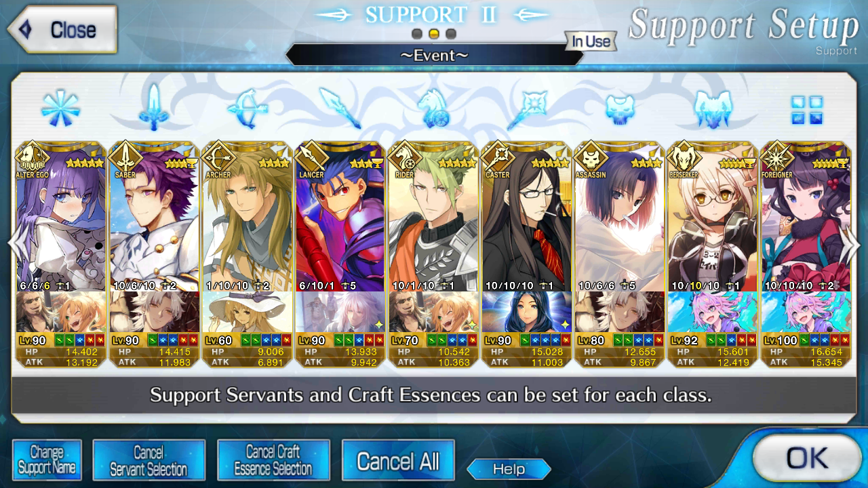Click the Change Support Name button
The width and height of the screenshot is (868, 488).
click(47, 460)
